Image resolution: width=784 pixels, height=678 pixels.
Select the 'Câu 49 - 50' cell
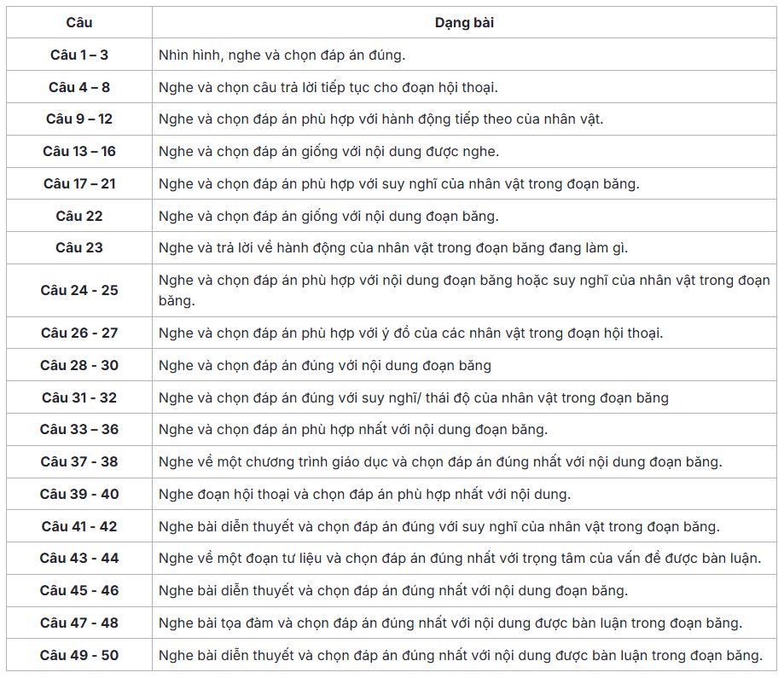(79, 655)
